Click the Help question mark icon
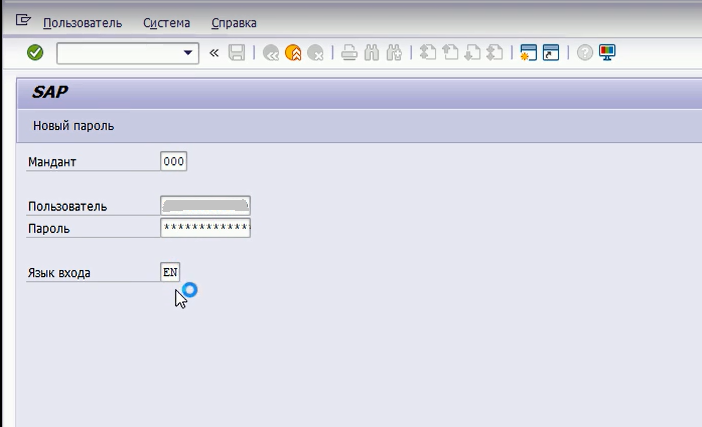Screen dimensions: 702x427 click(x=585, y=53)
